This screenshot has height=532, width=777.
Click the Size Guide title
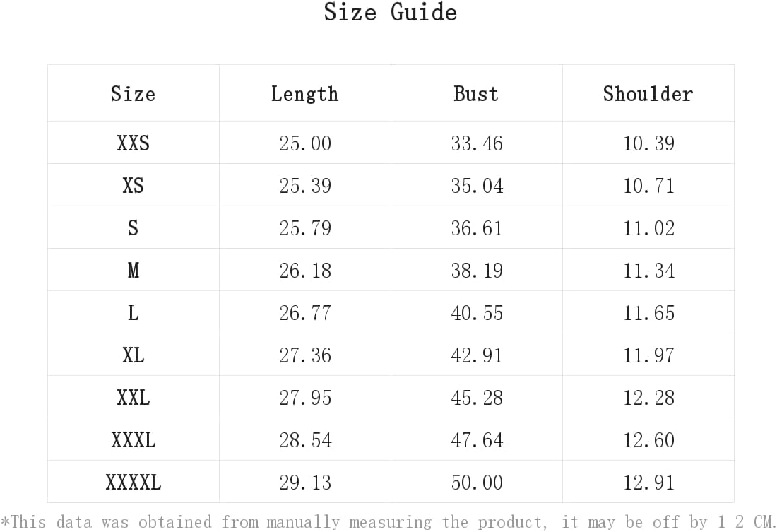click(x=391, y=12)
